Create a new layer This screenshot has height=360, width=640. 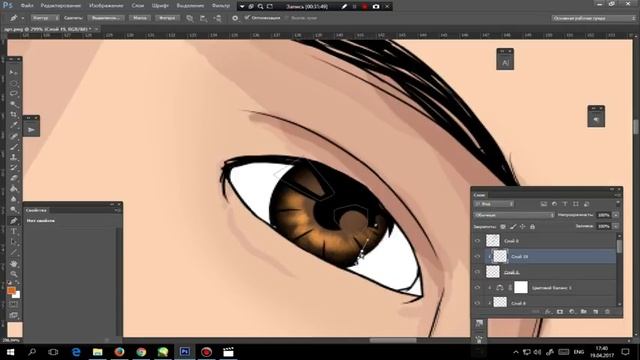tap(596, 311)
